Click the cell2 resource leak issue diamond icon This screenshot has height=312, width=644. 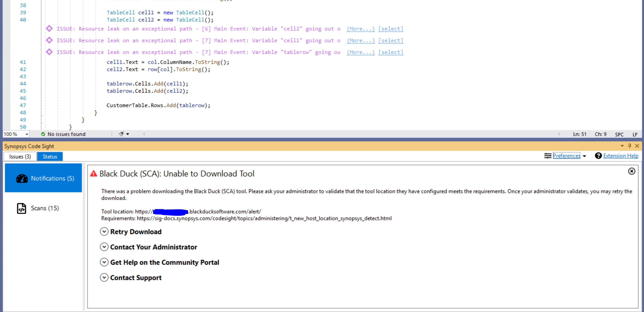tap(49, 29)
